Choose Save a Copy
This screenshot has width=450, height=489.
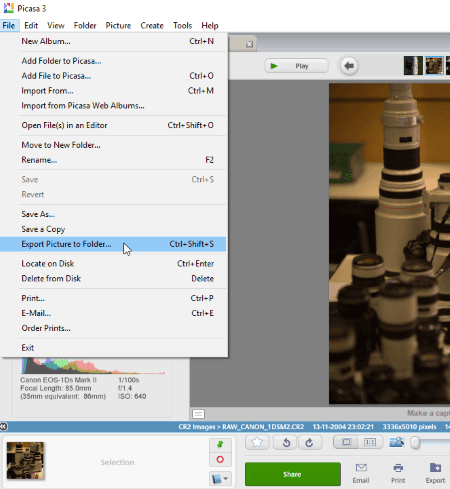113,229
